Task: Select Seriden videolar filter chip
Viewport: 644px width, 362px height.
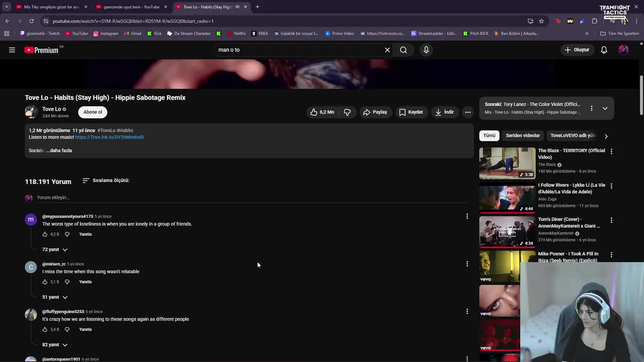Action: pyautogui.click(x=523, y=136)
